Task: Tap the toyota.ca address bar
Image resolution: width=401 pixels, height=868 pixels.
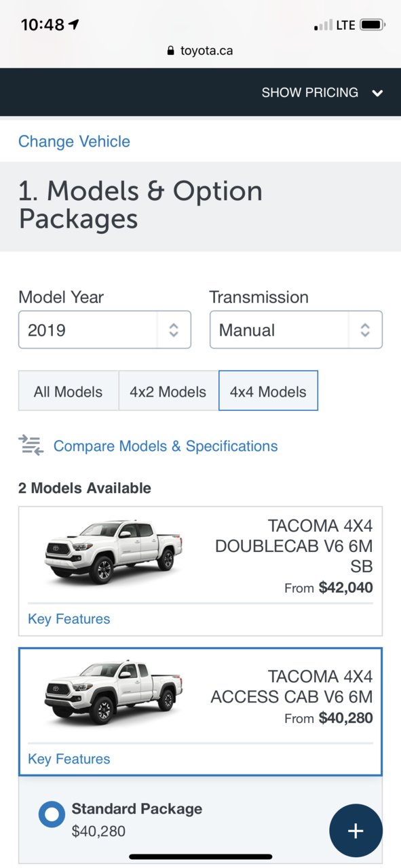Action: pyautogui.click(x=200, y=51)
